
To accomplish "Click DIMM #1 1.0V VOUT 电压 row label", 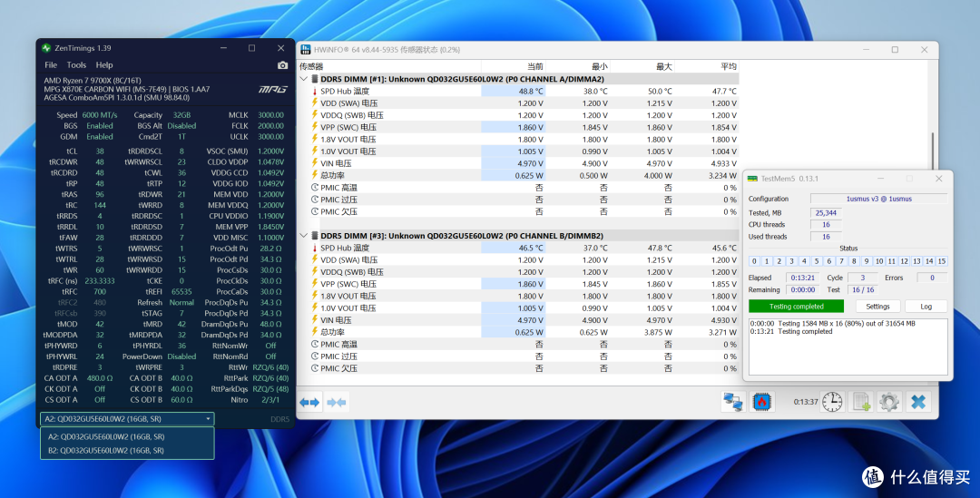I will click(348, 151).
